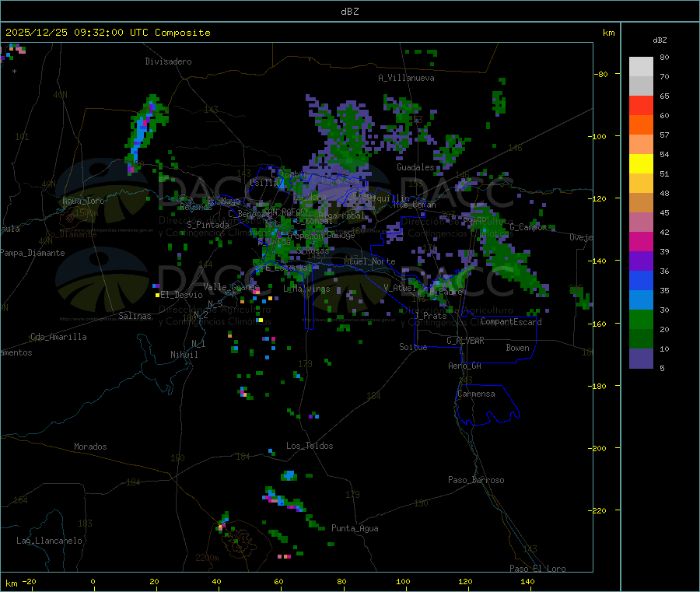Click the dark green 10–20 dBZ legend band
This screenshot has width=700, height=592.
641,339
